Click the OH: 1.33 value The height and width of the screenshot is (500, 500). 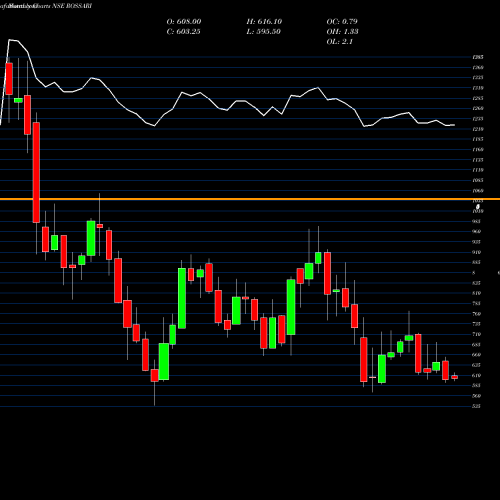[x=342, y=32]
